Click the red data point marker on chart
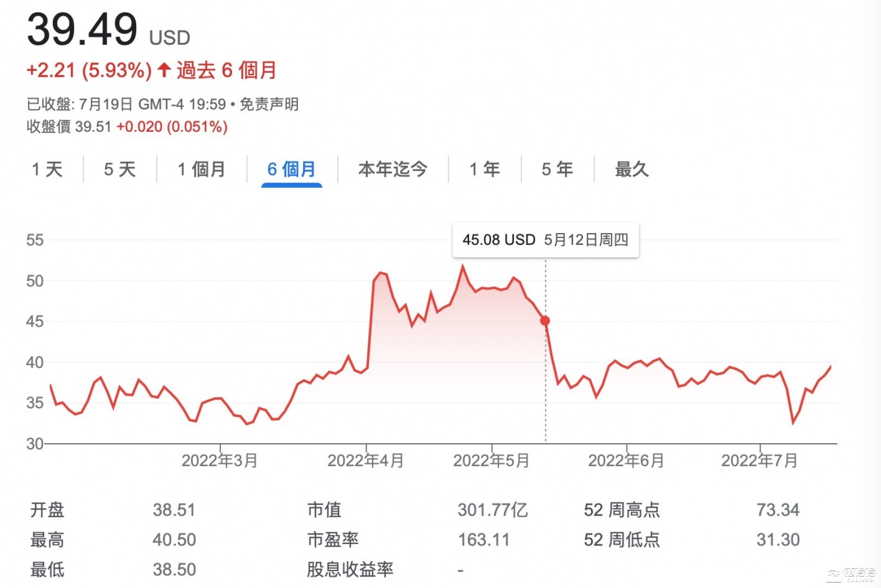881x588 pixels. point(545,321)
